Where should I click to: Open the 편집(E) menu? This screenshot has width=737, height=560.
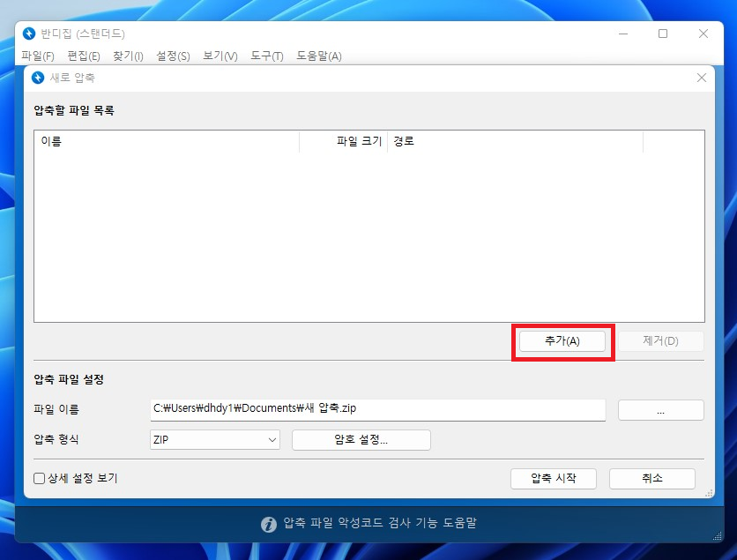pos(83,56)
